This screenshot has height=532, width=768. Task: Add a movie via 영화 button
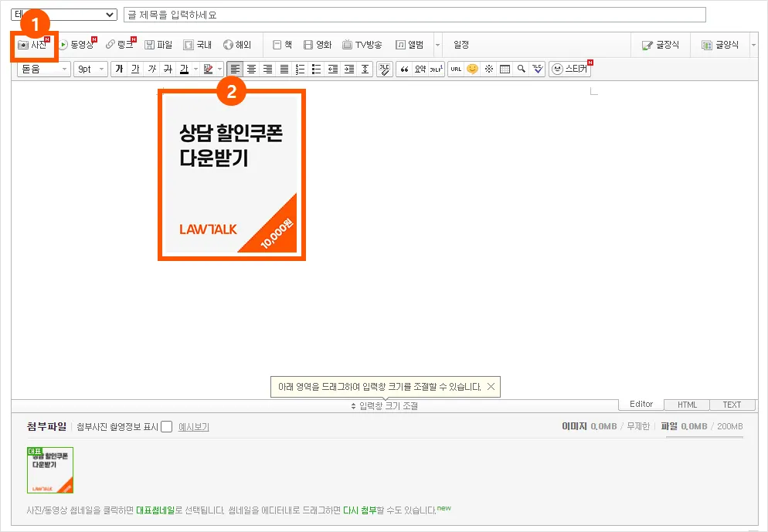(318, 45)
